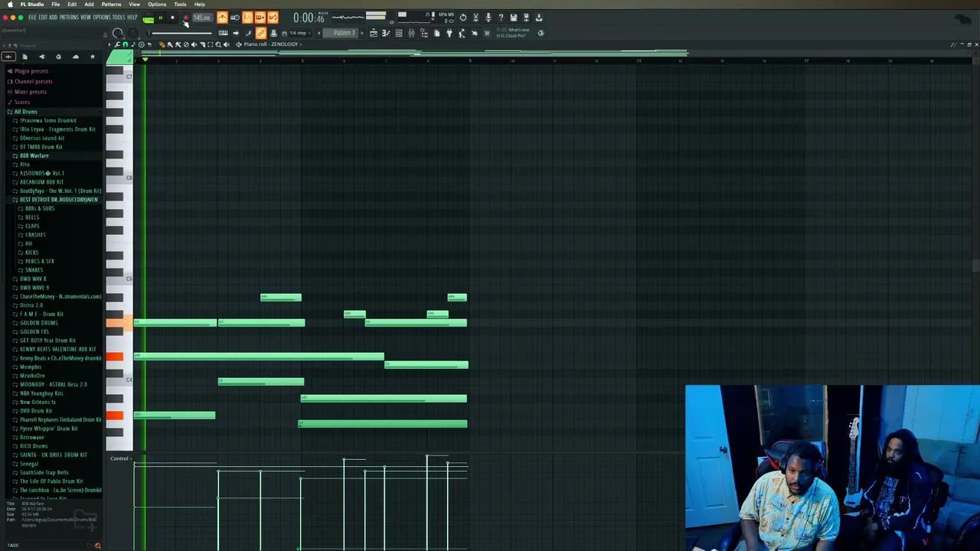Image resolution: width=980 pixels, height=551 pixels.
Task: Open the 1/6 step snap dropdown
Action: pos(298,33)
